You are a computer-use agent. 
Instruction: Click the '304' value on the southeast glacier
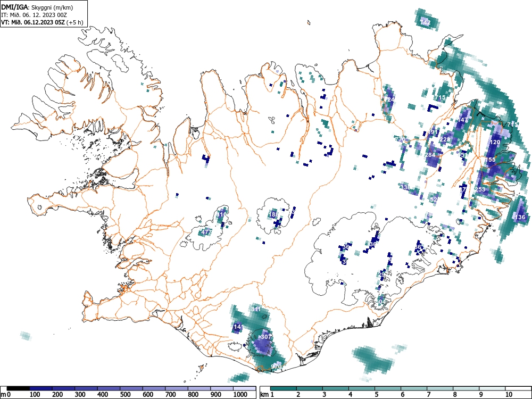point(381,301)
